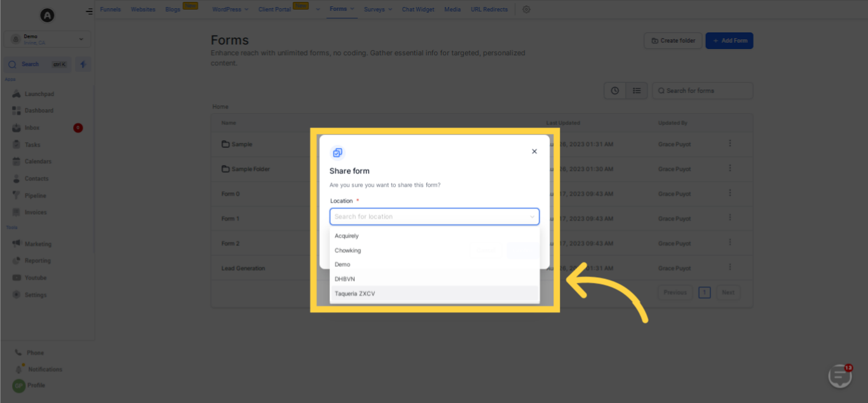Click the Next pagination button
Image resolution: width=868 pixels, height=403 pixels.
tap(728, 292)
